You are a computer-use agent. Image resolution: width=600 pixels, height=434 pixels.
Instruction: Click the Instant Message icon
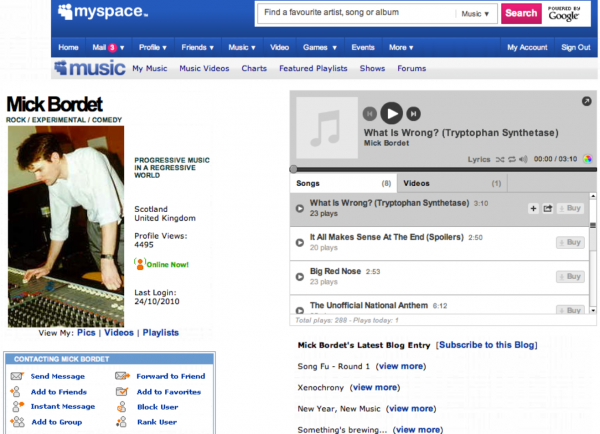[18, 406]
